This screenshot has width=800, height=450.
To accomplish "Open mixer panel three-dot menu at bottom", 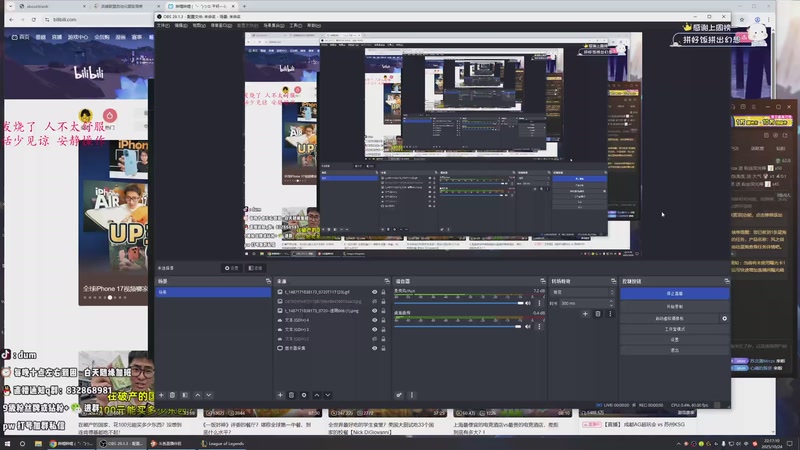I will tap(413, 395).
